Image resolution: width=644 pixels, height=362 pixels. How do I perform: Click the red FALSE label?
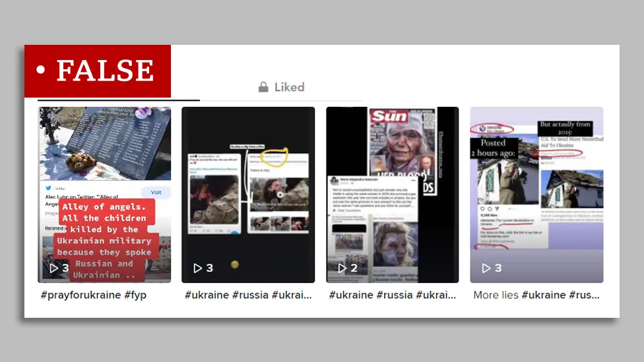pos(98,71)
